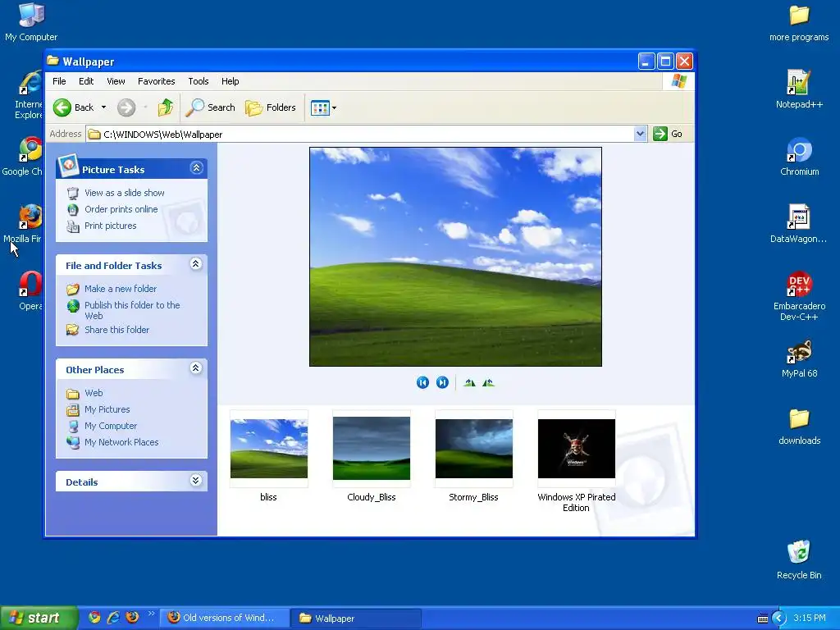
Task: Rotate image clockwise
Action: 470,382
